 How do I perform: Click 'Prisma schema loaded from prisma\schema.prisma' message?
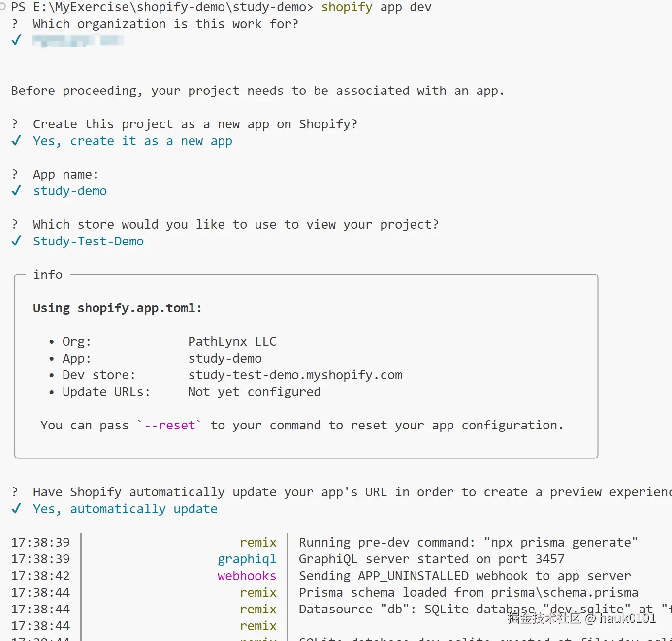click(x=468, y=593)
